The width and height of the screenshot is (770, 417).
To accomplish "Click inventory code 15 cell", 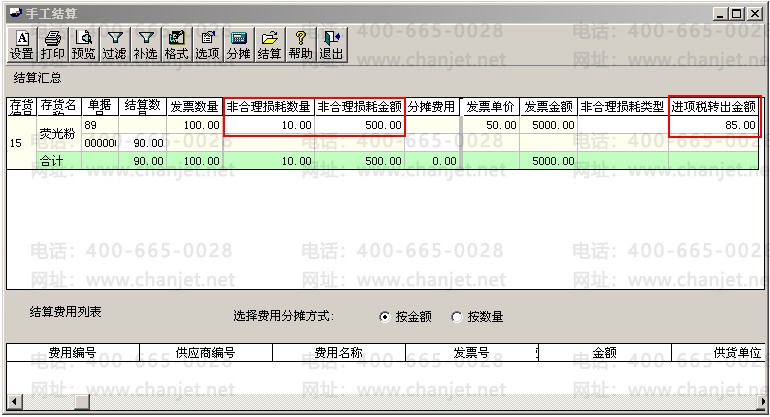I will tap(22, 143).
